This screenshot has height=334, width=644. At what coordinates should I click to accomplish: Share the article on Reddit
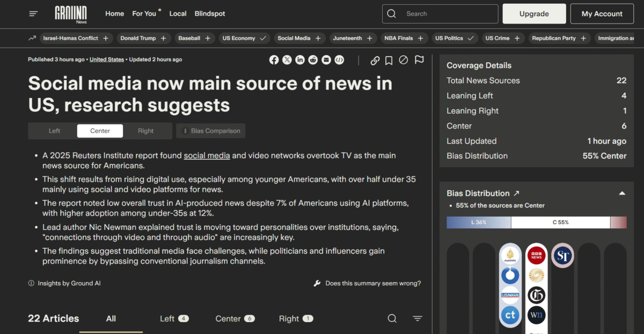click(313, 60)
